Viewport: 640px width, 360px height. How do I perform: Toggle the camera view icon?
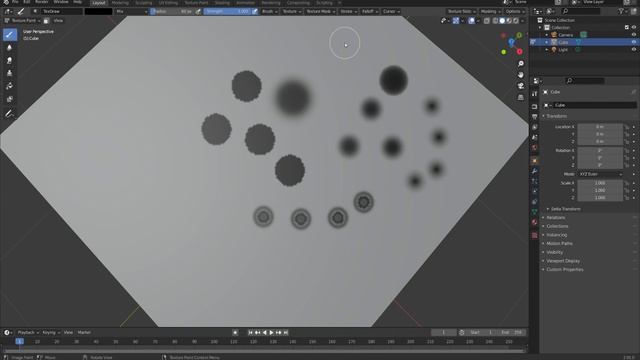pyautogui.click(x=521, y=86)
